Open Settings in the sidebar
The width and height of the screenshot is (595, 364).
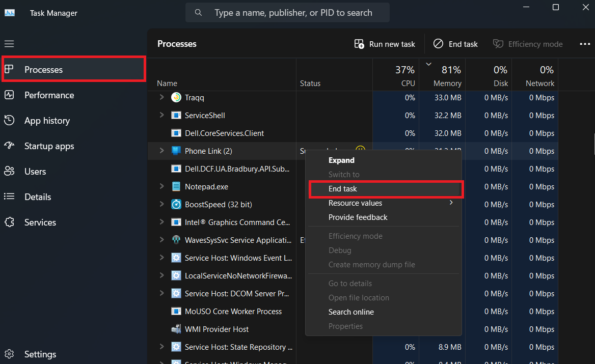point(74,354)
